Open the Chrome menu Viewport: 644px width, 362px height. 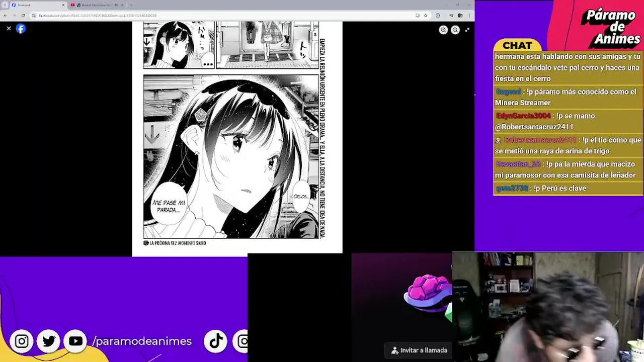pos(469,16)
